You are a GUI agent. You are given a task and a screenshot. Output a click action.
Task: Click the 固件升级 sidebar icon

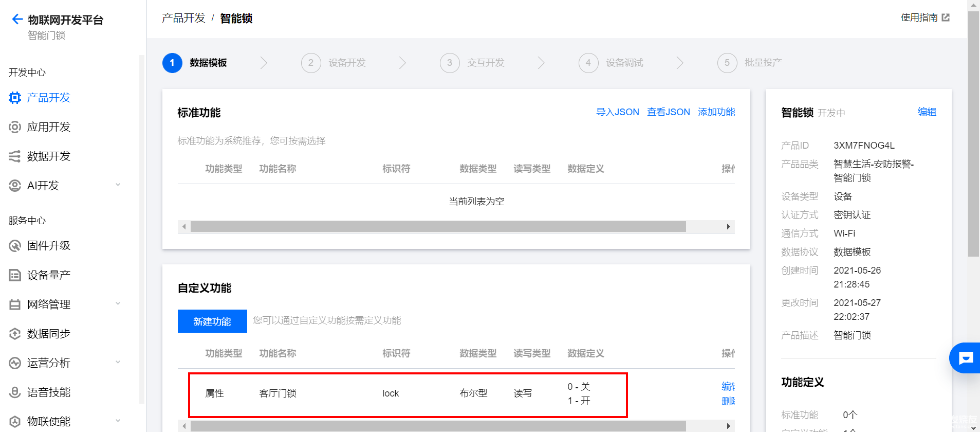click(x=15, y=246)
